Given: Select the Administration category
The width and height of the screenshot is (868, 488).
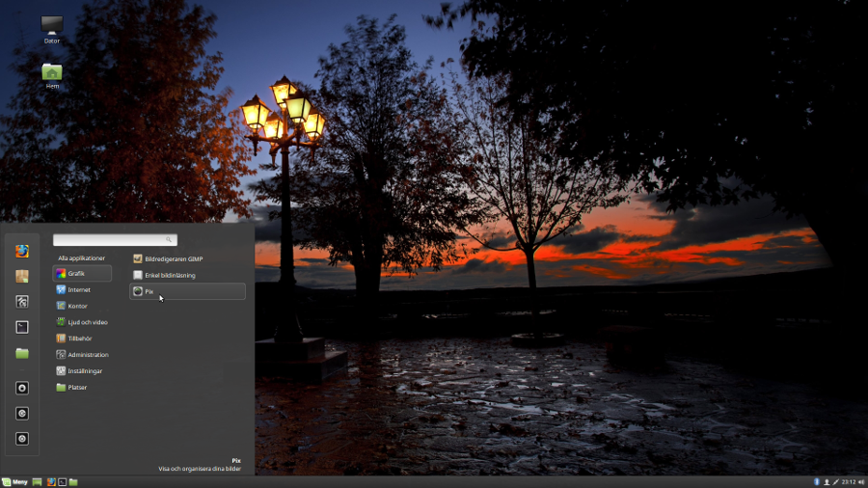Looking at the screenshot, I should (87, 355).
